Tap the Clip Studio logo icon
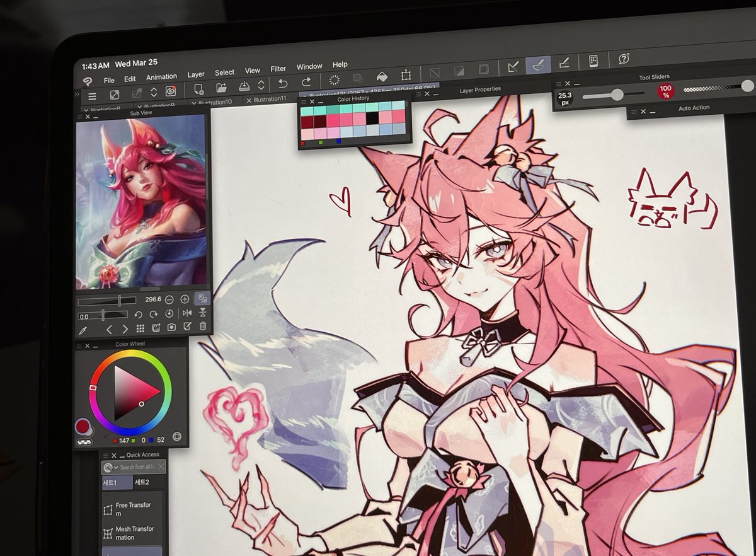The width and height of the screenshot is (756, 556). (x=88, y=81)
